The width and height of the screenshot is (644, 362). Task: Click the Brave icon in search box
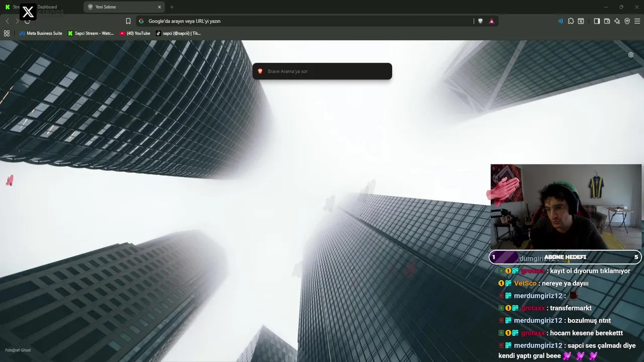tap(260, 71)
